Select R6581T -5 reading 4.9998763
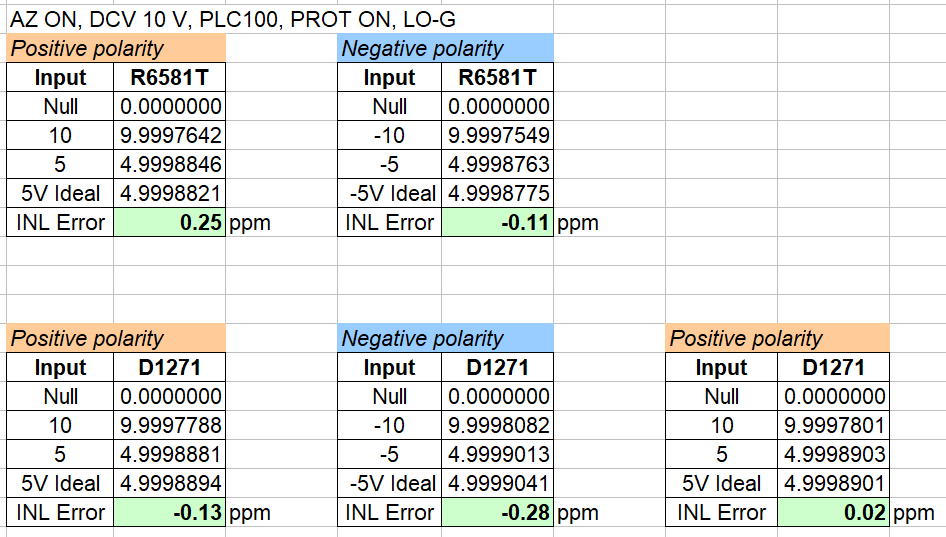Image resolution: width=946 pixels, height=537 pixels. tap(498, 164)
